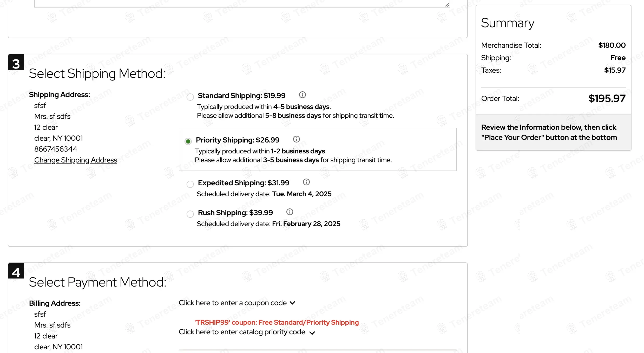
Task: Click info icon beside Priority Shipping
Action: pyautogui.click(x=296, y=139)
